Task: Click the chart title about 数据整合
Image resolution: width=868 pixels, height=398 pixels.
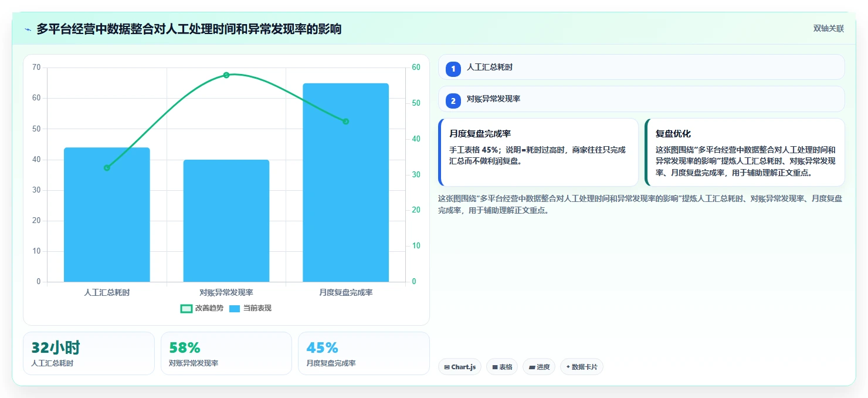Action: coord(189,29)
